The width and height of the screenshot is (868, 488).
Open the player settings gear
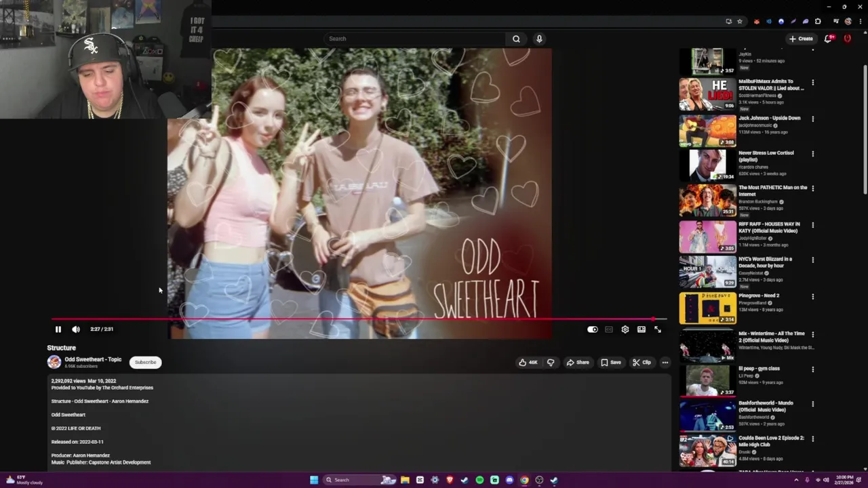pyautogui.click(x=625, y=329)
